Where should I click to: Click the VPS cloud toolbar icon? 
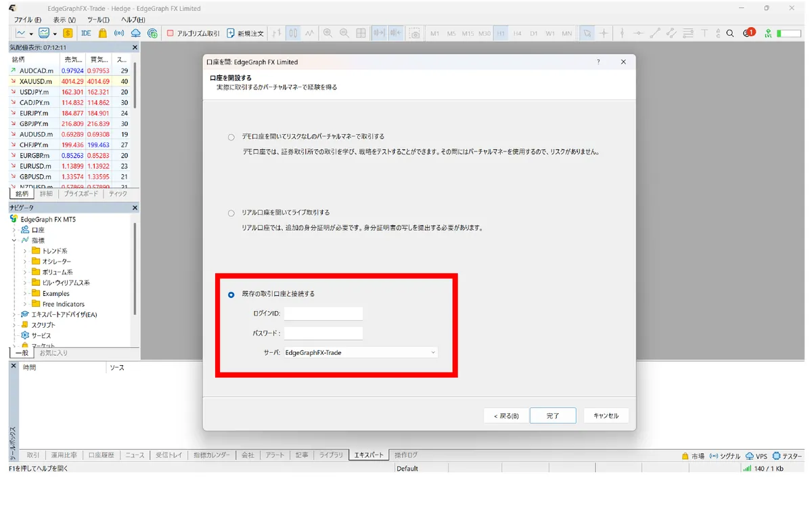point(136,33)
